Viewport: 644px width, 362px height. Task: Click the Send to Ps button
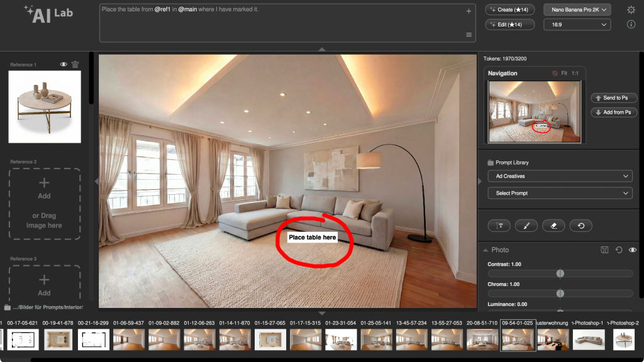click(614, 98)
